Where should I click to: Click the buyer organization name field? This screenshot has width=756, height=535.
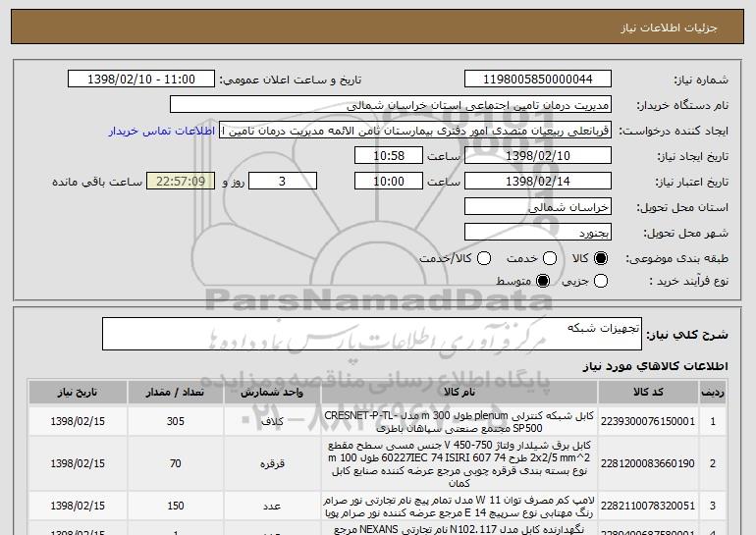[391, 105]
